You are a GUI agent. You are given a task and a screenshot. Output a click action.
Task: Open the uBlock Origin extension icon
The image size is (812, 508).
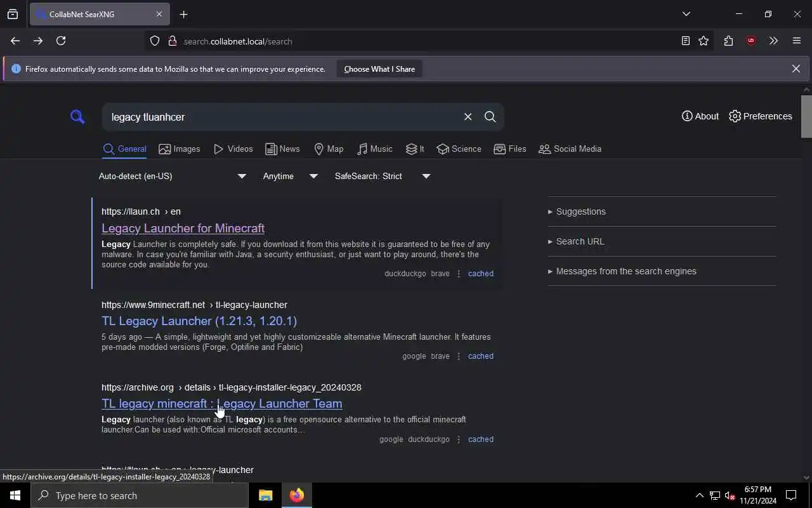coord(751,41)
